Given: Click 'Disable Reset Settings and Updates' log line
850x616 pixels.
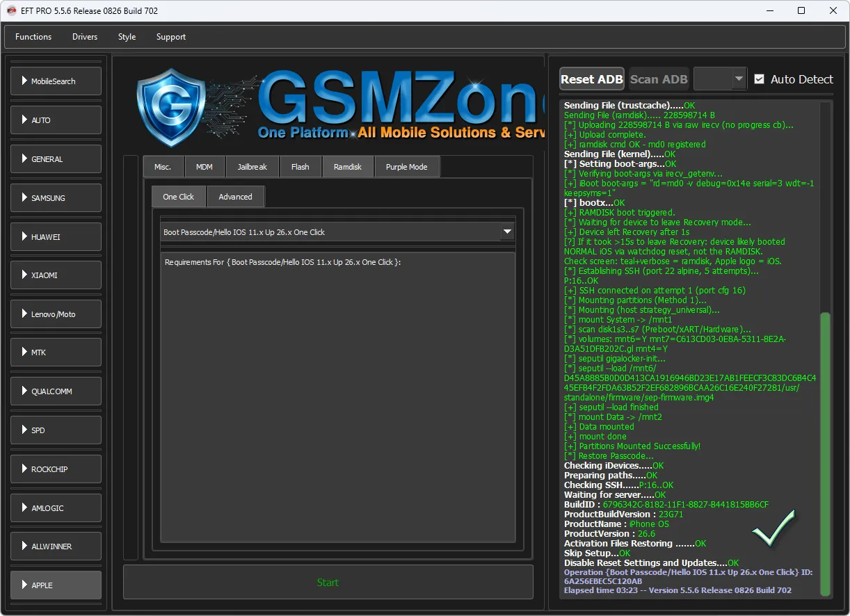Looking at the screenshot, I should [652, 563].
